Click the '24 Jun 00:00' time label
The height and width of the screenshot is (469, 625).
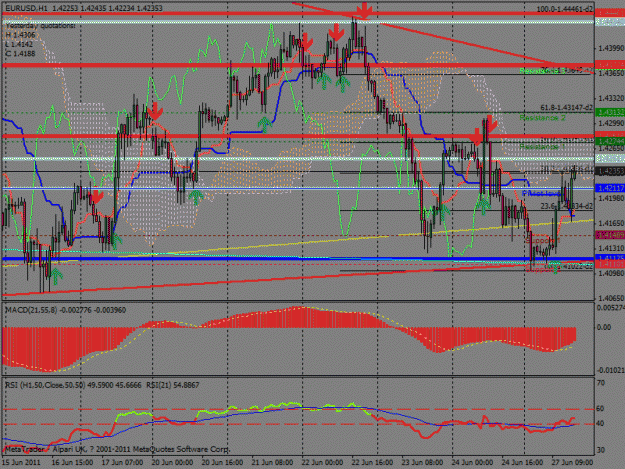472,462
